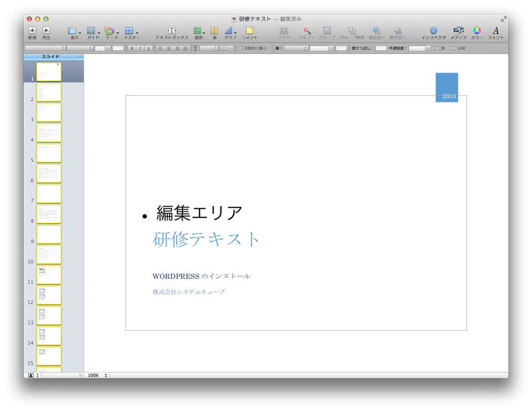The height and width of the screenshot is (411, 532).
Task: Open the thumbnail size menu at bottom left
Action: coord(33,375)
